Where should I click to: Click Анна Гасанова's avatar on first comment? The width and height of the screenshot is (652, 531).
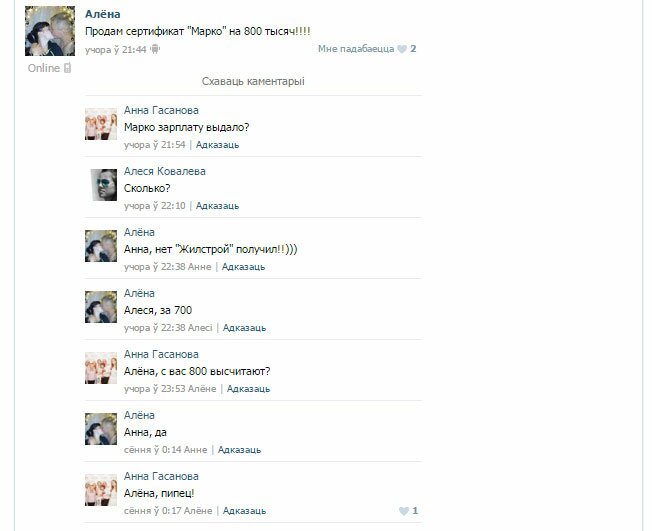point(101,124)
